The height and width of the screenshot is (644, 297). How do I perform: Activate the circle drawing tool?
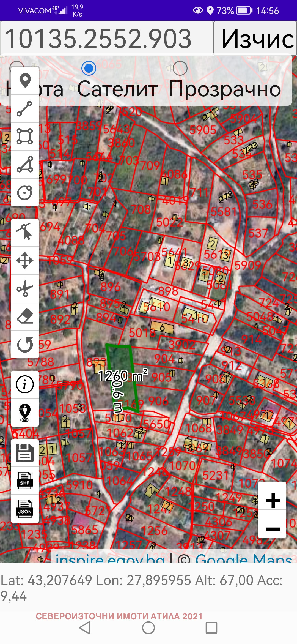[x=25, y=192]
